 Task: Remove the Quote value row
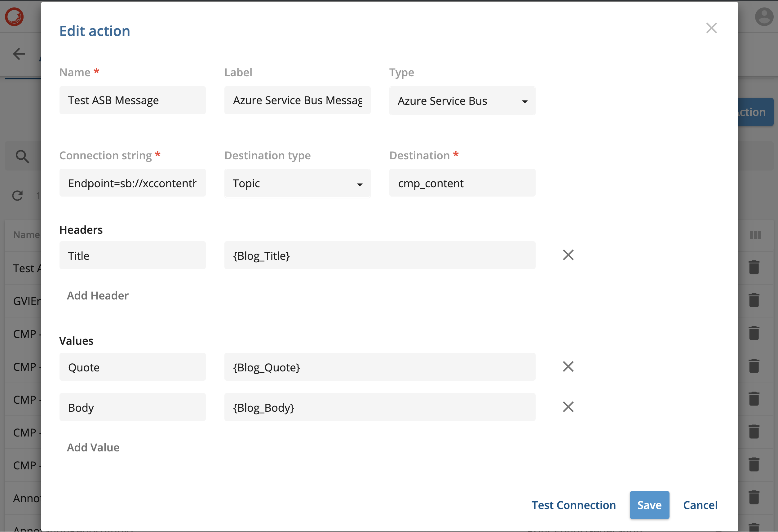coord(568,367)
